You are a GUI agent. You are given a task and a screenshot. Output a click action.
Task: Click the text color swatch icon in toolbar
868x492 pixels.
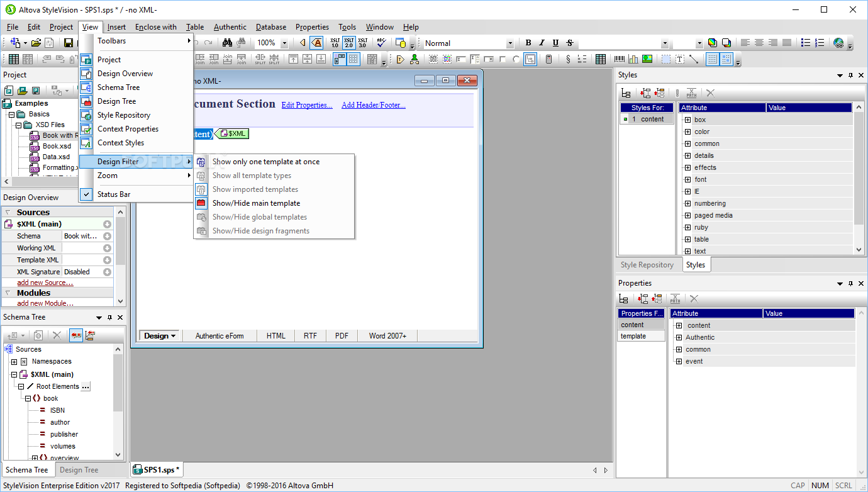pos(712,43)
